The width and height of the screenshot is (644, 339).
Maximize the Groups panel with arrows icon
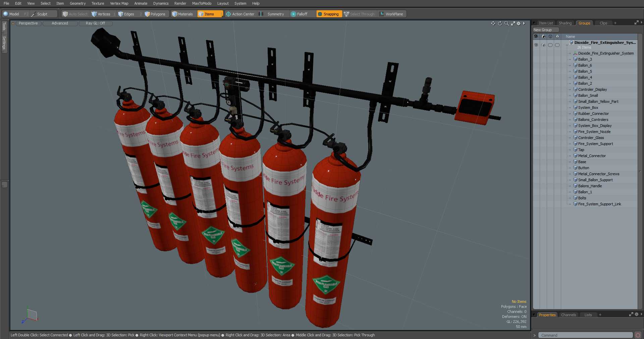[x=636, y=23]
